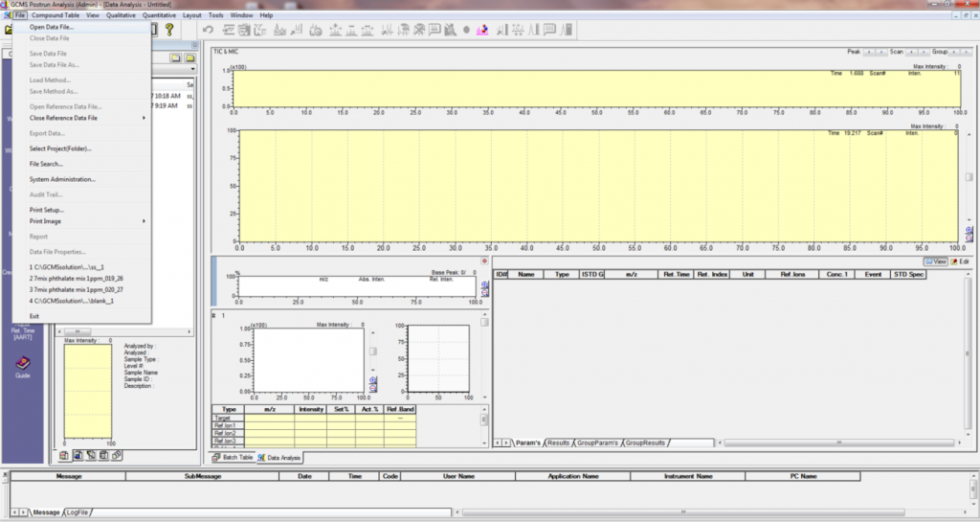
Task: Click the Undo arrow in the toolbar
Action: coord(210,30)
